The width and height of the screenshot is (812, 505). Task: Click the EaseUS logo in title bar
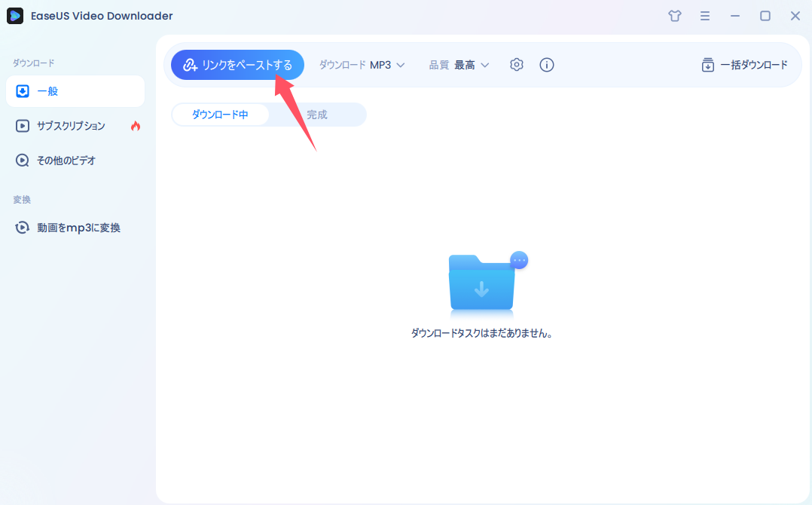tap(15, 15)
